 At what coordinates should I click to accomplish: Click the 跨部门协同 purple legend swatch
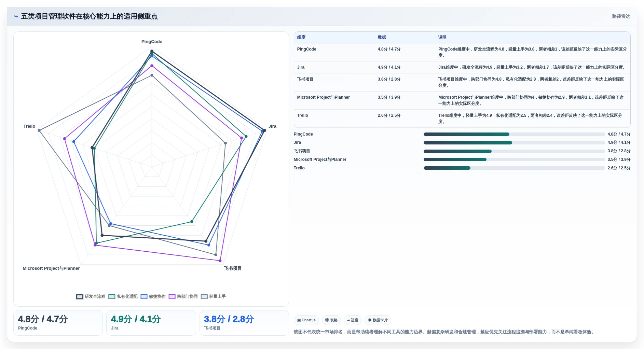point(172,296)
